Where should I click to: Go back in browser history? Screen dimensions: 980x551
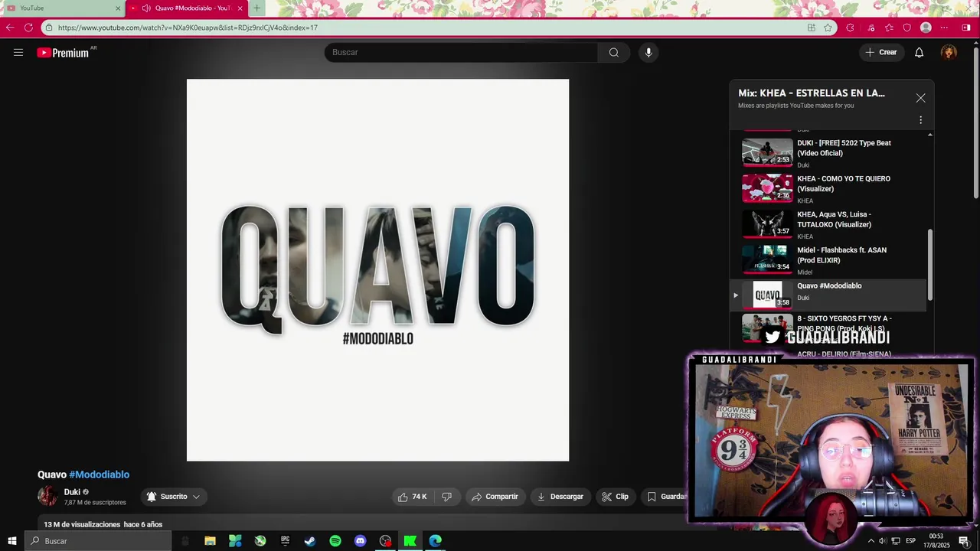(x=10, y=28)
